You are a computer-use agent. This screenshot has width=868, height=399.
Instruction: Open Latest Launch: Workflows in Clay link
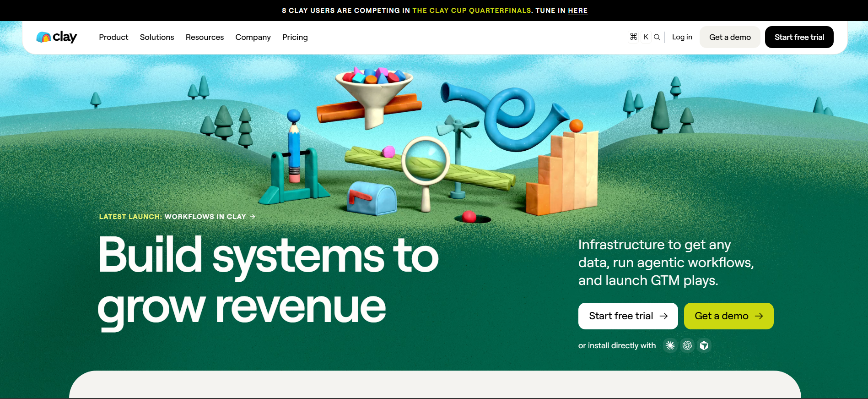tap(178, 217)
